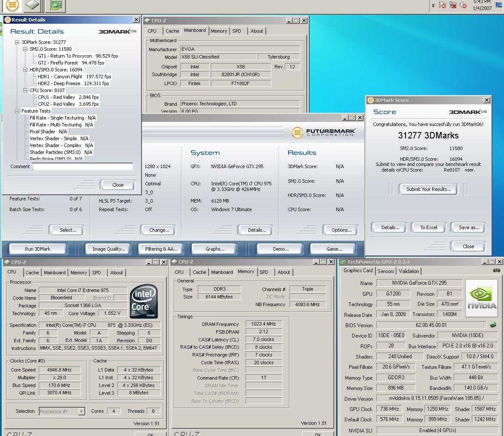Select Vertex Shader - Complex row
504x436 pixels.
tap(61, 145)
